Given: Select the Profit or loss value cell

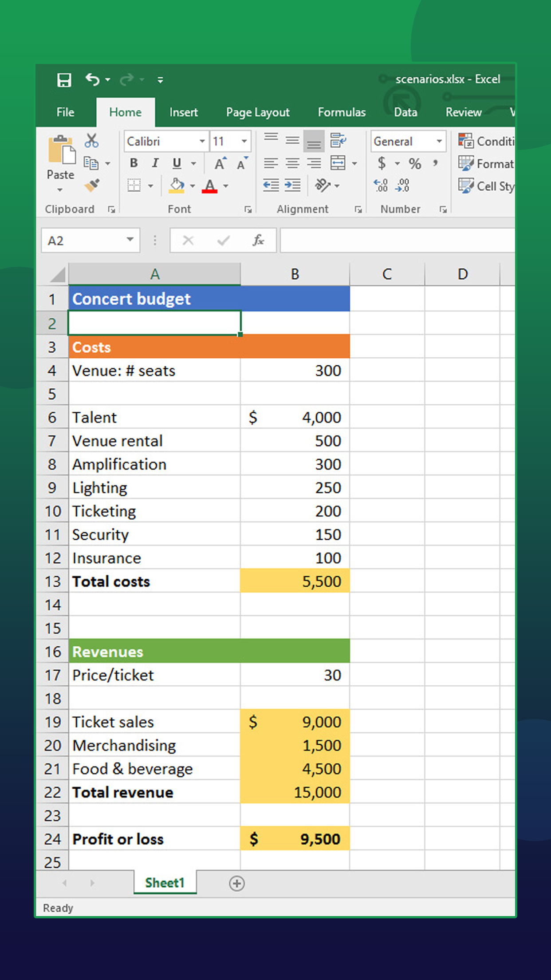Looking at the screenshot, I should point(295,839).
